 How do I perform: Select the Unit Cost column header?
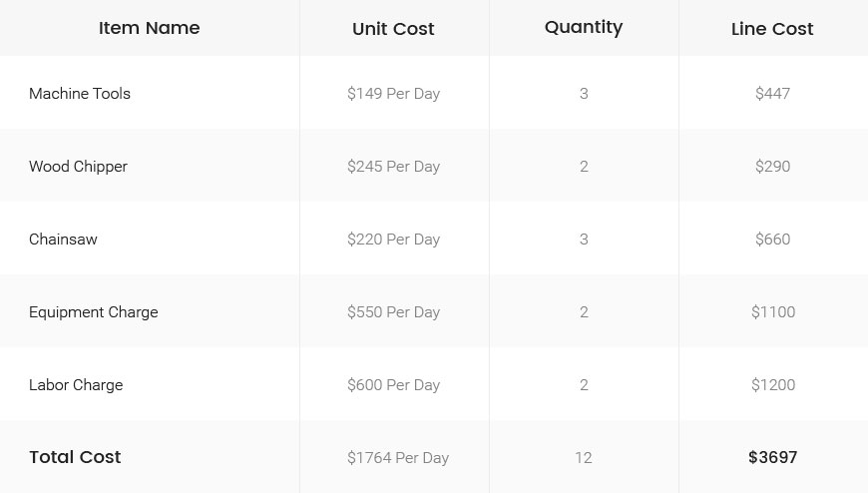[393, 29]
